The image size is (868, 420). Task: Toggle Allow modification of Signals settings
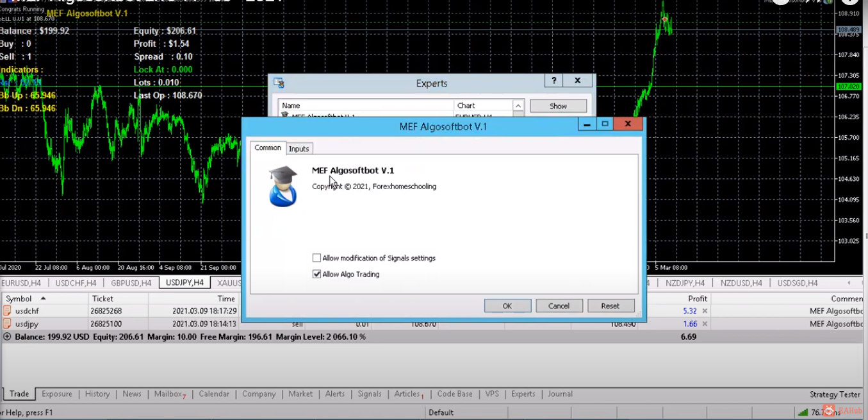click(316, 258)
